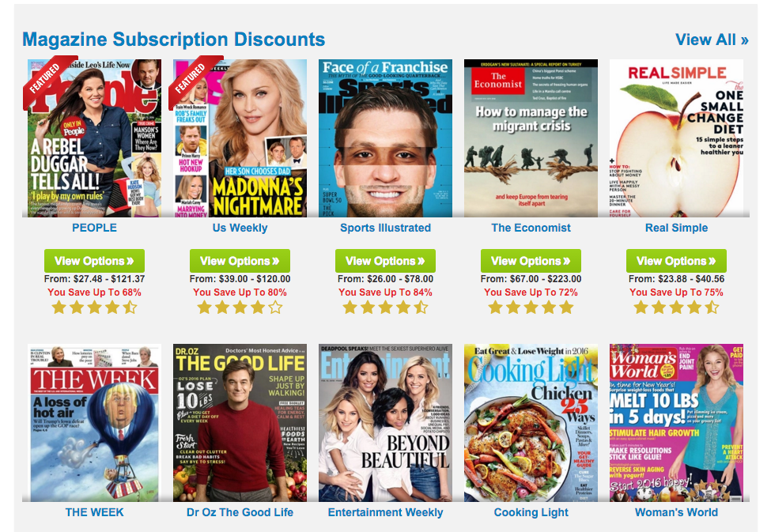Viewport: 771px width, 532px height.
Task: Click the Us Weekly magazine cover
Action: (240, 138)
